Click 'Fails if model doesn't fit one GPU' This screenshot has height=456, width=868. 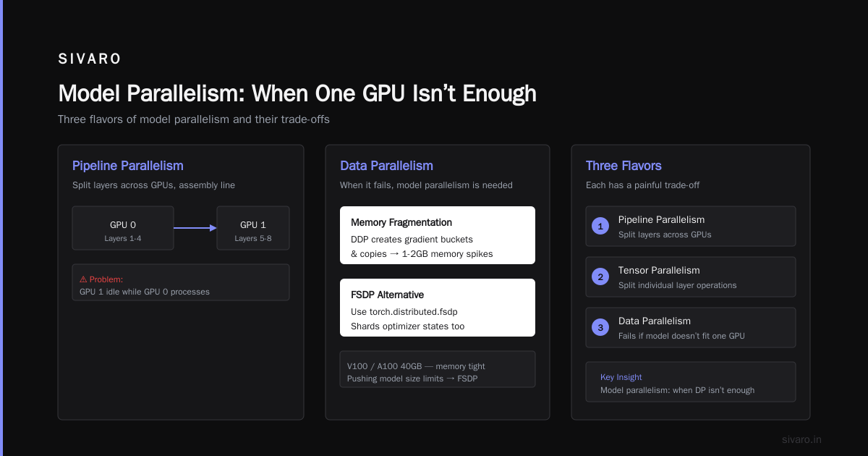point(681,336)
